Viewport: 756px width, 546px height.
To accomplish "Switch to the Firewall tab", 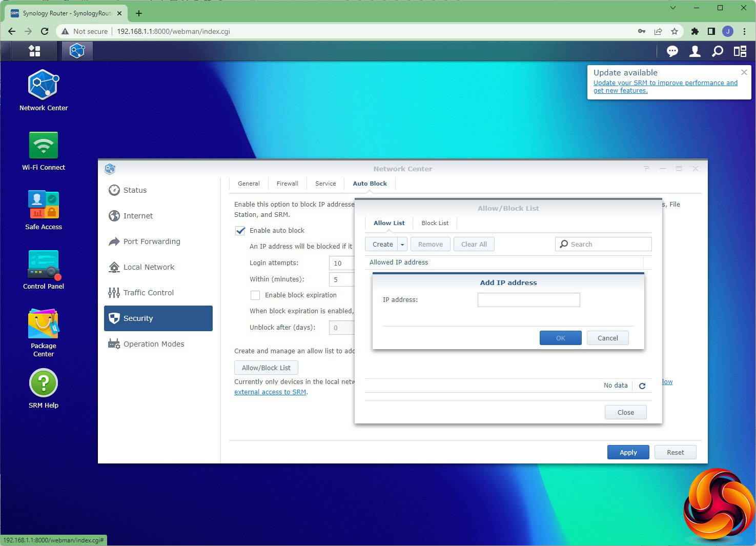I will pyautogui.click(x=288, y=184).
